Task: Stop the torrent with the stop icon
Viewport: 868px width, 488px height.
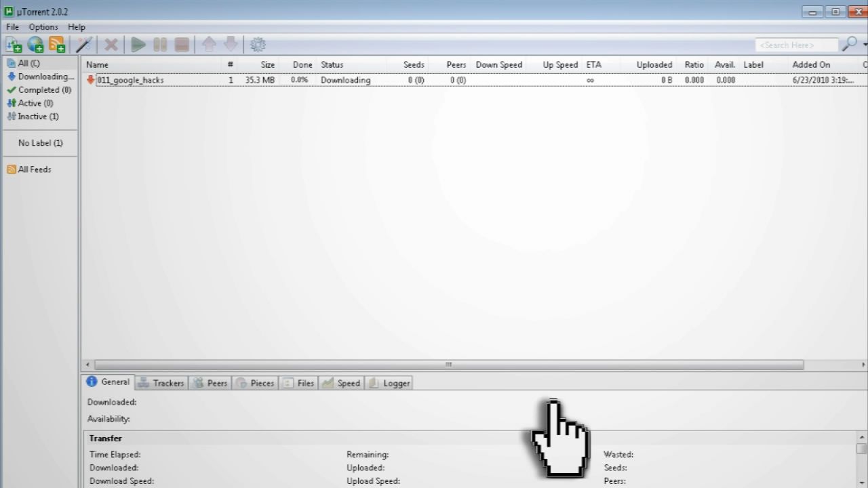Action: (x=182, y=44)
